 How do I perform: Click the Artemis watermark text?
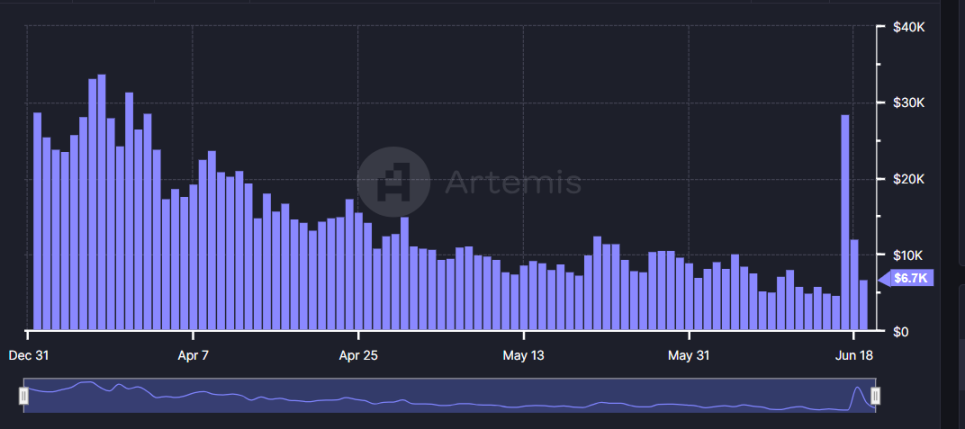(x=512, y=183)
